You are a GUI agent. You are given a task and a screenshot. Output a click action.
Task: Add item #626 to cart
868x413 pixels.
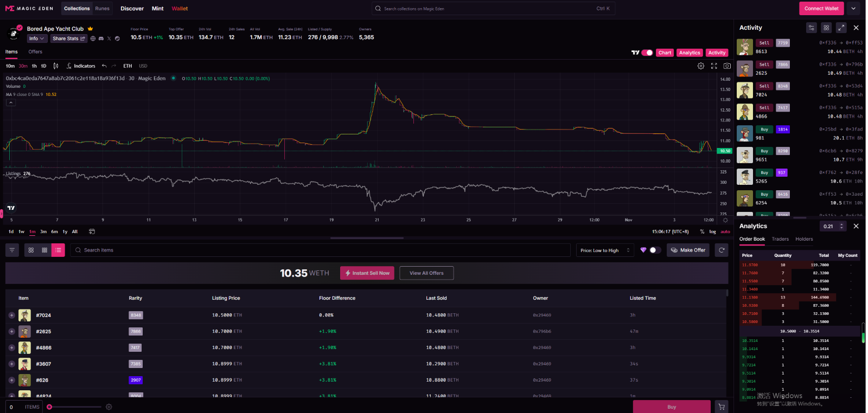pyautogui.click(x=11, y=380)
